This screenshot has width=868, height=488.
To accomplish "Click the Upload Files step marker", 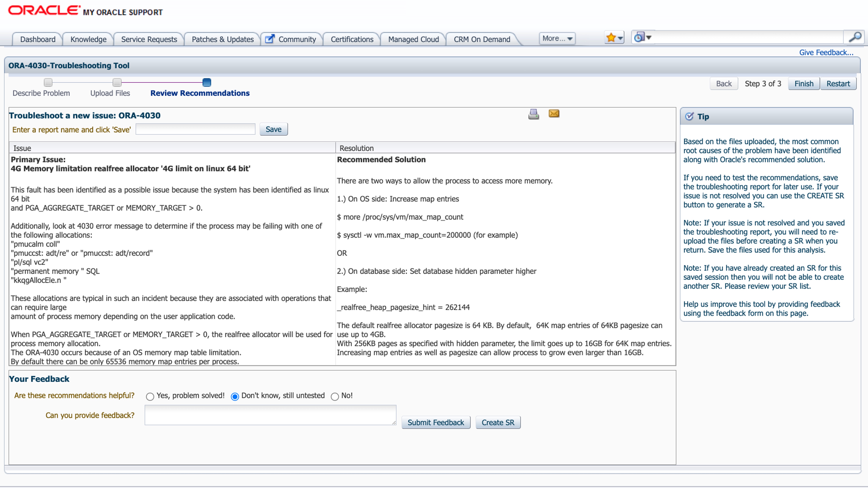I will 117,82.
